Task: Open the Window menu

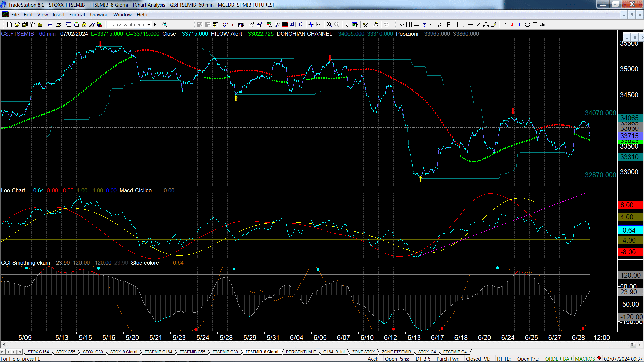Action: click(122, 15)
